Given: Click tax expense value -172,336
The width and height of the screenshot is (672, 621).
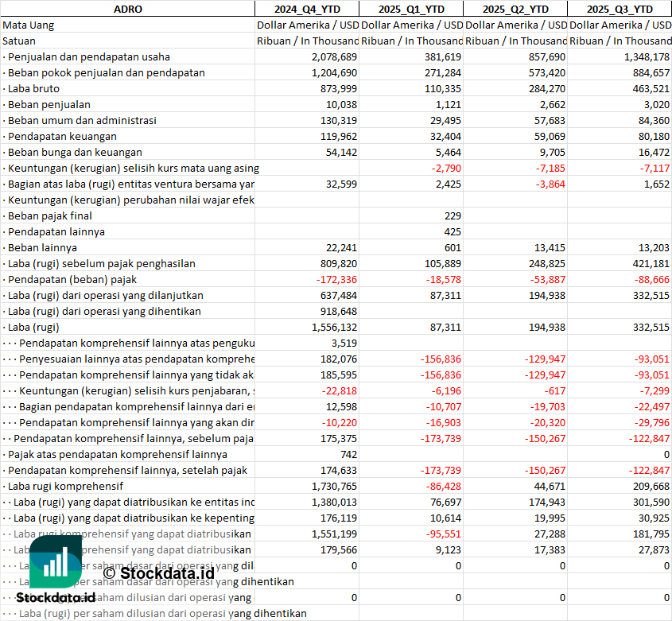Looking at the screenshot, I should pos(336,279).
